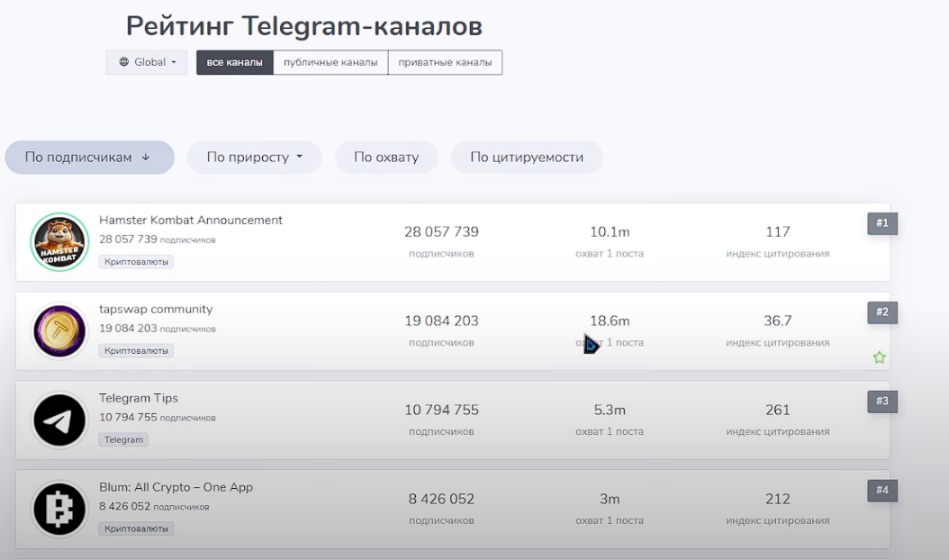Click citation index value '261'

778,410
